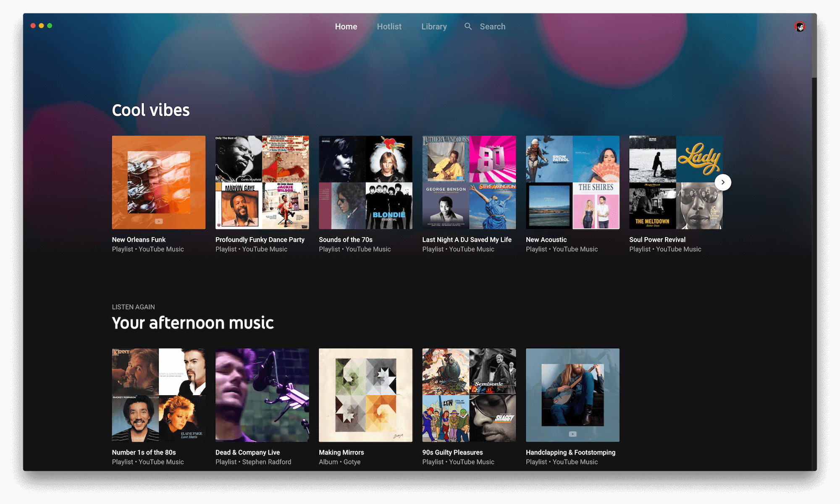Expand the Cool vibes carousel with the right arrow
This screenshot has width=840, height=504.
click(723, 182)
